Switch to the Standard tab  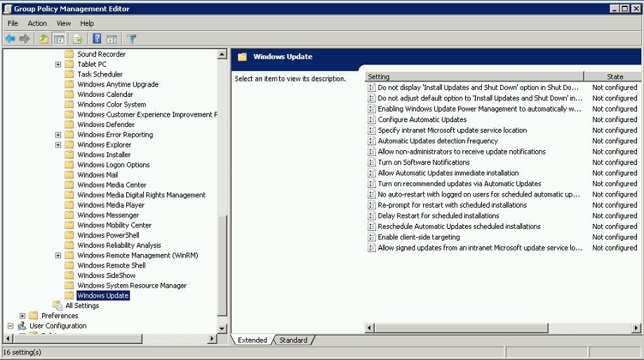(293, 340)
